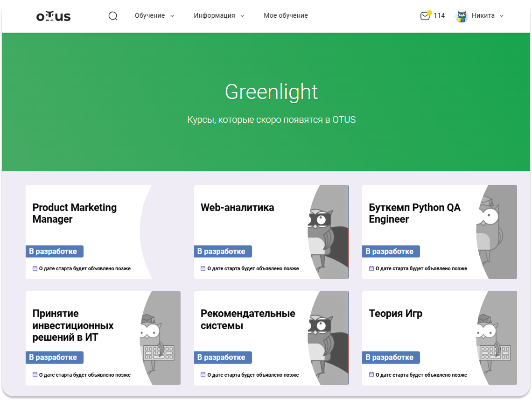Viewport: 532px width, 400px height.
Task: Click В разработке badge on Product Marketing Manager
Action: [55, 252]
